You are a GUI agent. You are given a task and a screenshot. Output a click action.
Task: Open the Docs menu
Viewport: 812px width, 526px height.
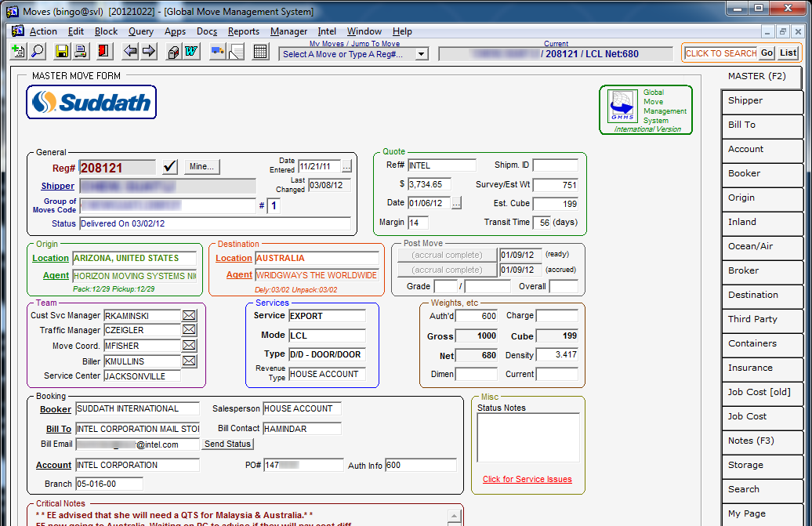[207, 31]
